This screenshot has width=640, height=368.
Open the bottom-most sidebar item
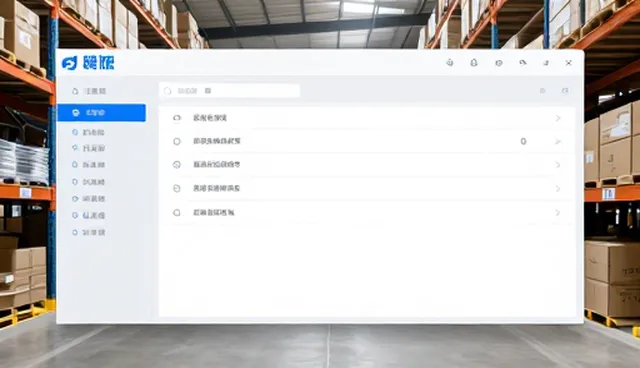point(89,233)
